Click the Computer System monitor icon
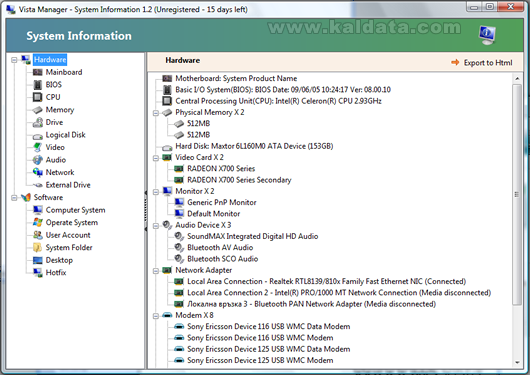The width and height of the screenshot is (530, 375). (x=38, y=210)
